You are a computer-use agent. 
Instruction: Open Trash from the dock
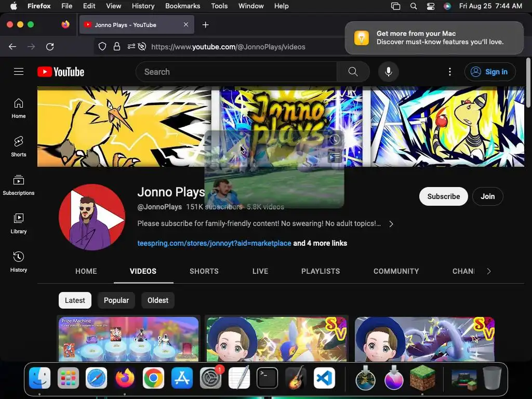coord(493,378)
